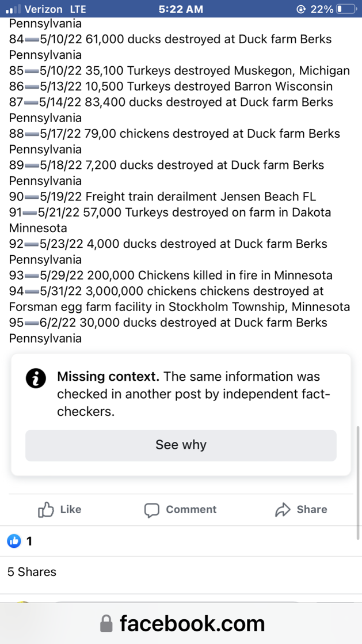Tap the Share label
This screenshot has width=362, height=644.
pos(312,509)
